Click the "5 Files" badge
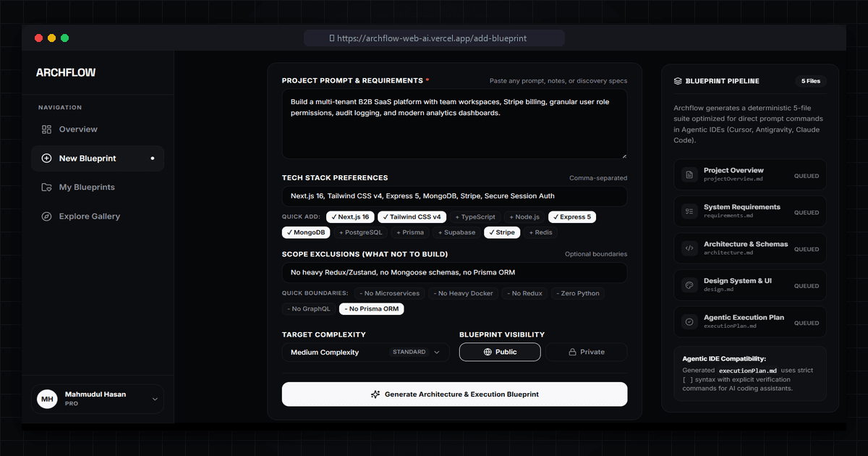The width and height of the screenshot is (868, 456). click(810, 81)
